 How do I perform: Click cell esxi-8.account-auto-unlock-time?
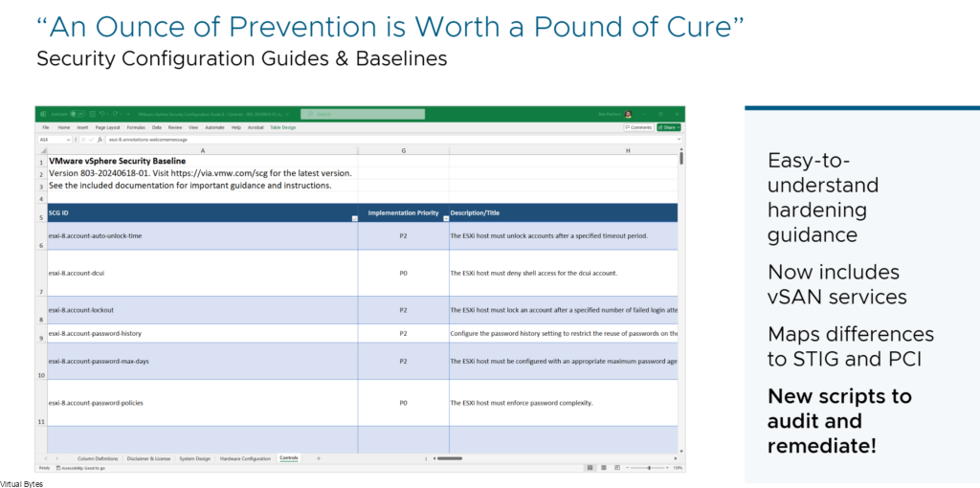point(203,236)
